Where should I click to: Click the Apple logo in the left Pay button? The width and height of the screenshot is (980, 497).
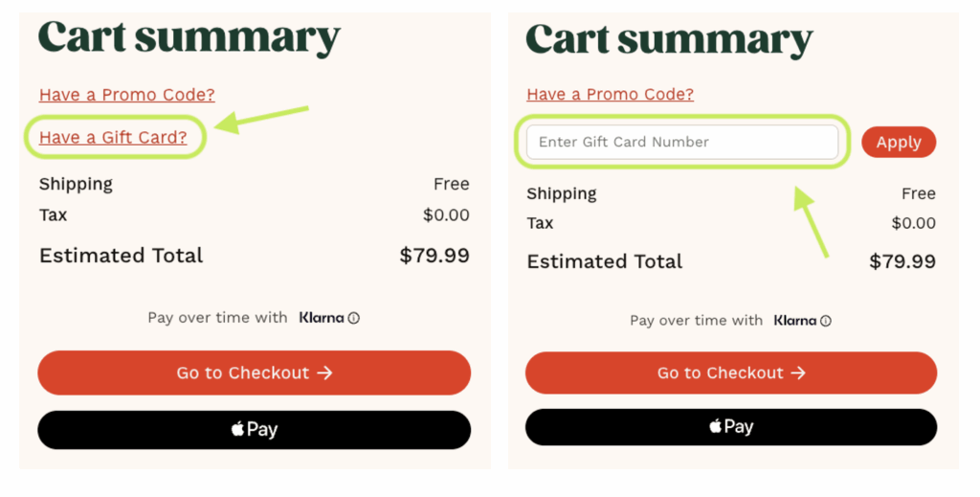tap(238, 429)
